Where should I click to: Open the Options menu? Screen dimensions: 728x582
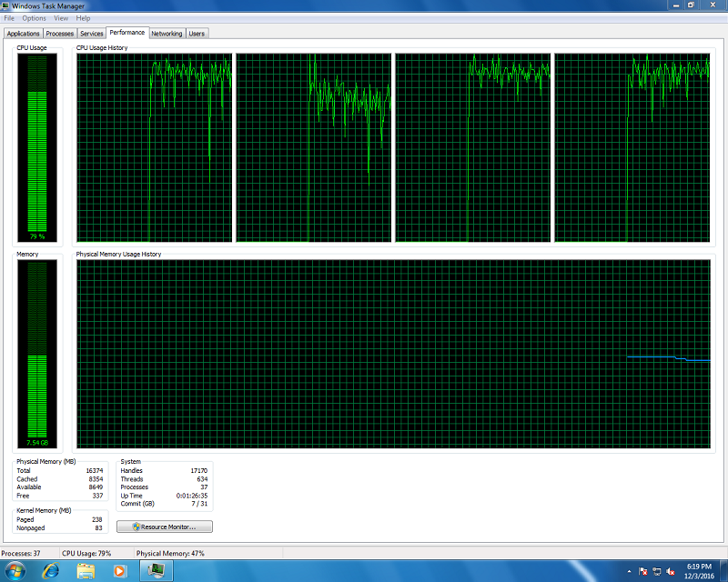click(34, 18)
